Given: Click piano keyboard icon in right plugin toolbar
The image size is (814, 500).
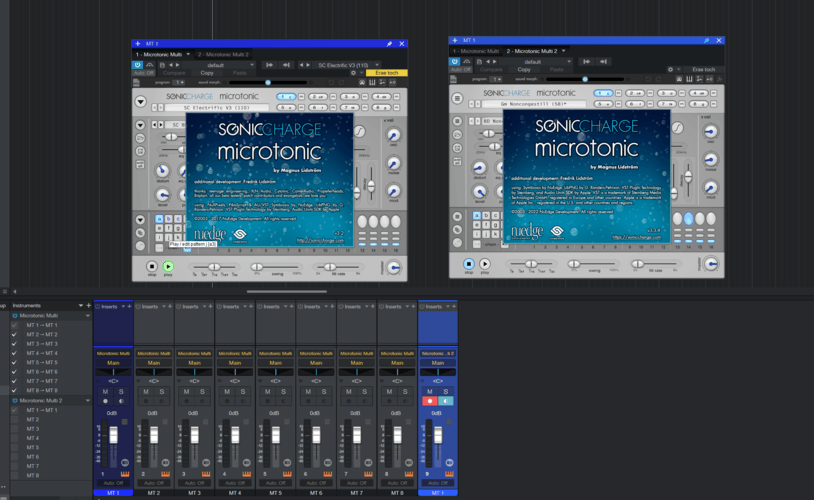Looking at the screenshot, I should [689, 79].
